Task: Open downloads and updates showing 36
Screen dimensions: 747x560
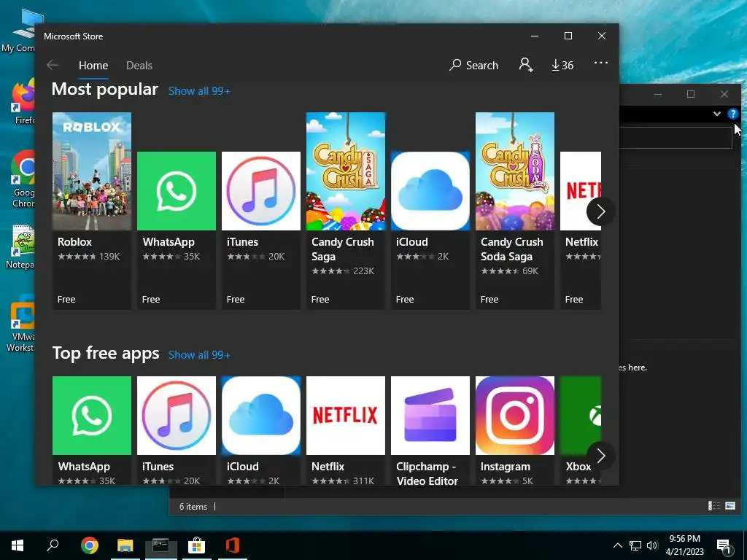Action: tap(562, 65)
